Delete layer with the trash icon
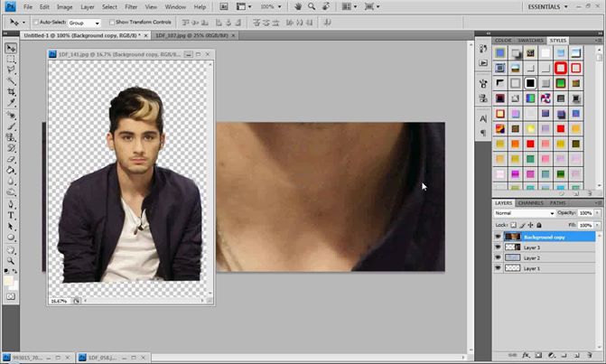The width and height of the screenshot is (606, 364). click(590, 355)
